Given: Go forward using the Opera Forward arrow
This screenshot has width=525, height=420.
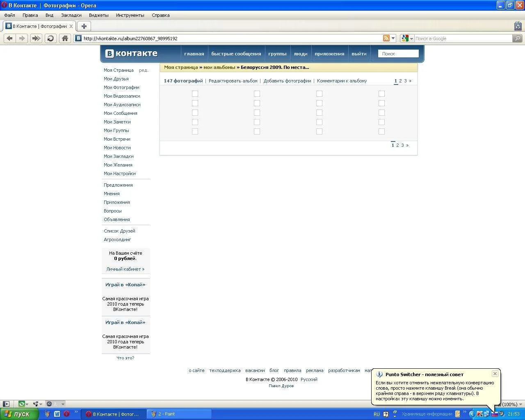Looking at the screenshot, I should point(22,38).
